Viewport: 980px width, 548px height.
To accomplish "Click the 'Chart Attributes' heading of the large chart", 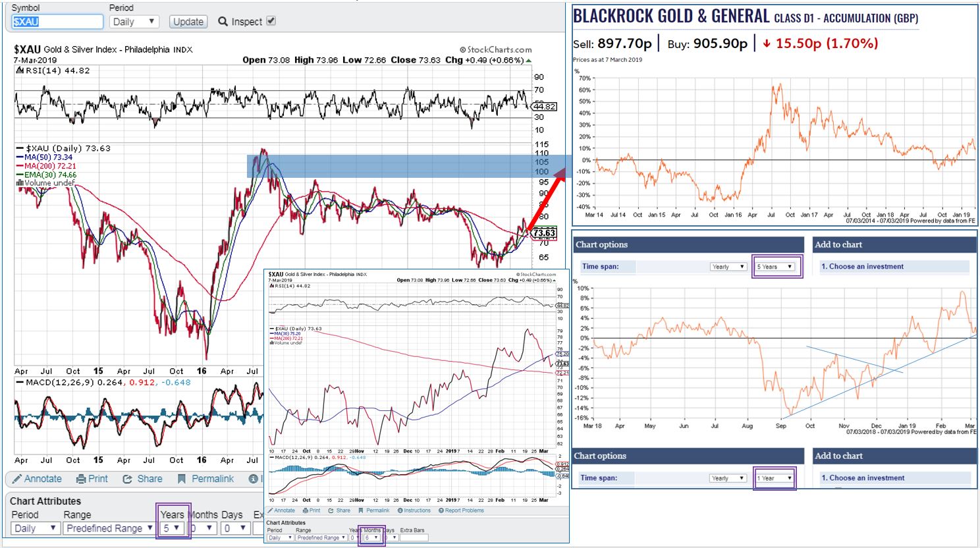I will coord(45,501).
